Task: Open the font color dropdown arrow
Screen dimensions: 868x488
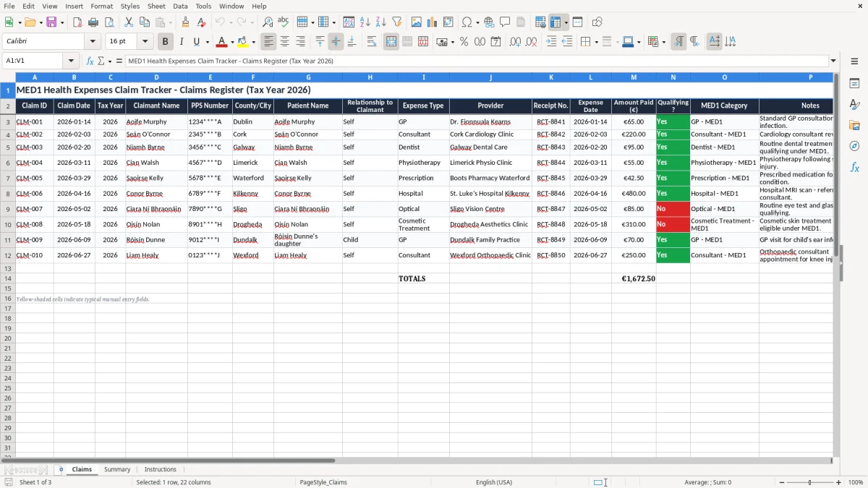Action: tap(232, 42)
